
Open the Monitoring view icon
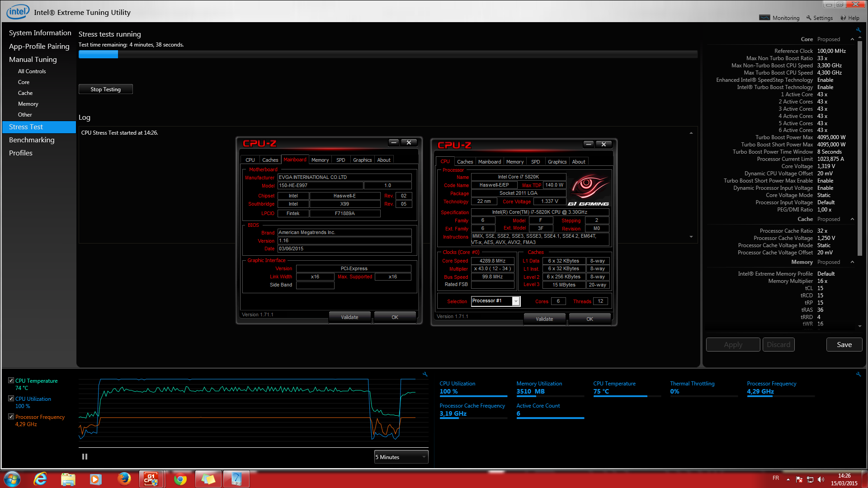click(764, 18)
